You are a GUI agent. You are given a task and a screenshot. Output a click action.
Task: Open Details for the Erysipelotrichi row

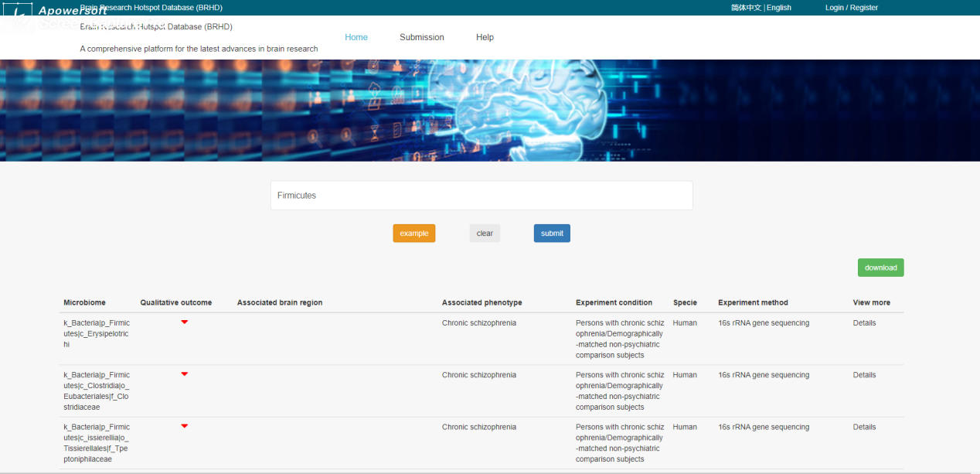pyautogui.click(x=865, y=323)
